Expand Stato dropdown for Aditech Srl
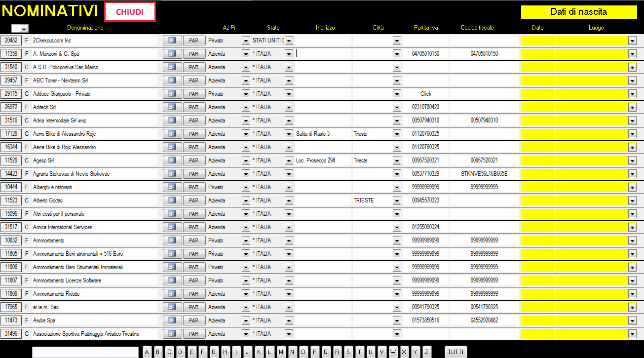The height and width of the screenshot is (358, 644). coord(289,107)
